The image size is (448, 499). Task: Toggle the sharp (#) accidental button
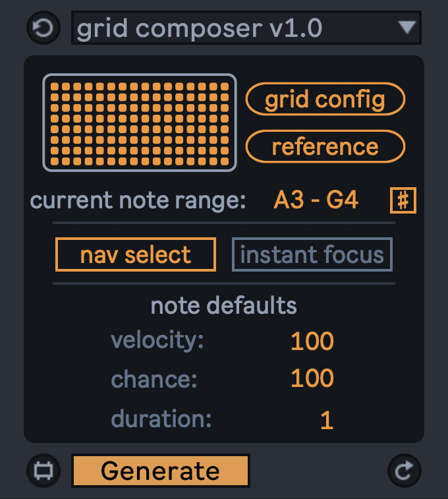(x=403, y=200)
